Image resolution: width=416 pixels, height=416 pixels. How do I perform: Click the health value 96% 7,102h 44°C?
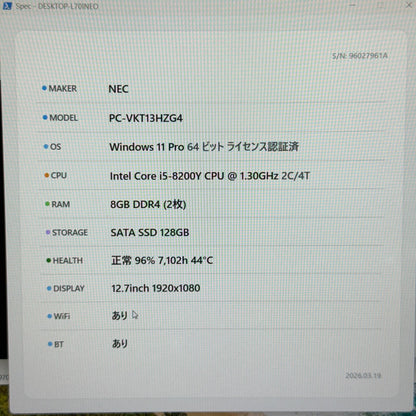162,260
